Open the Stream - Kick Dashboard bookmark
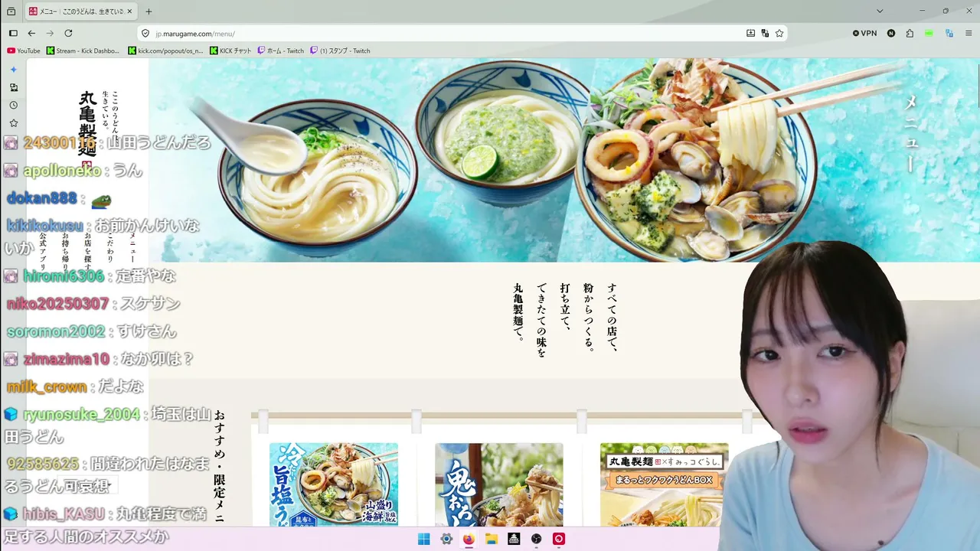Viewport: 980px width, 551px height. tap(83, 51)
